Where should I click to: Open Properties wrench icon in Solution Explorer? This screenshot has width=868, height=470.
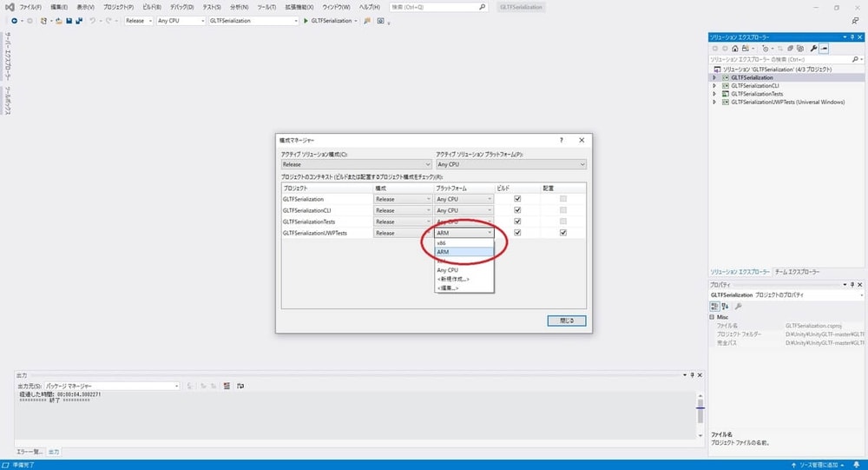814,49
